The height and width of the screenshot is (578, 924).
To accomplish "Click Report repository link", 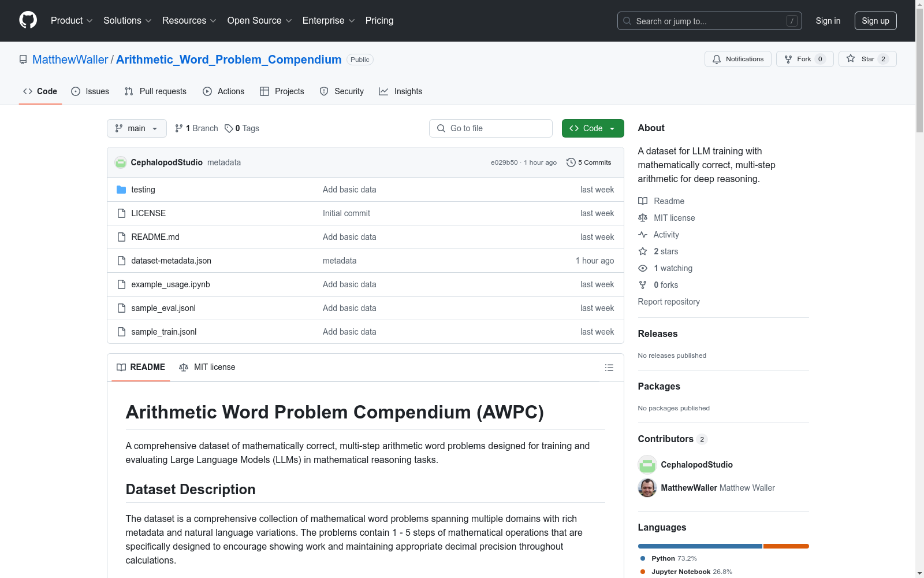I will (669, 302).
